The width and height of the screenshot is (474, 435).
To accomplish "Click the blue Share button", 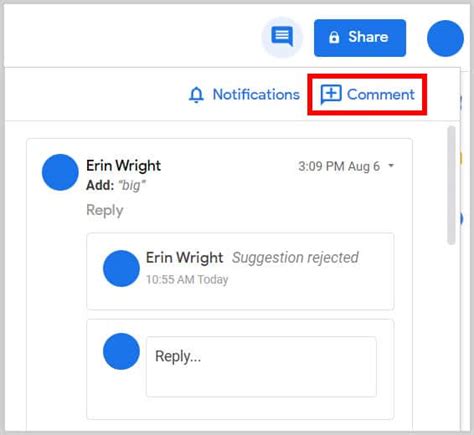I will click(x=360, y=38).
